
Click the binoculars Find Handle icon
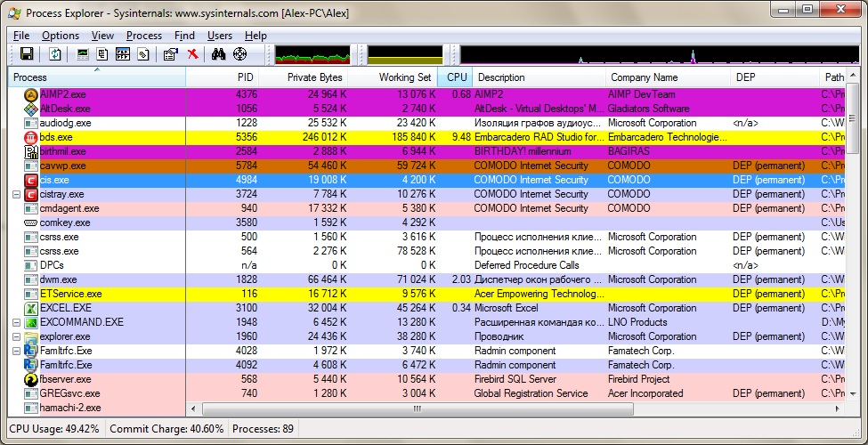tap(219, 53)
